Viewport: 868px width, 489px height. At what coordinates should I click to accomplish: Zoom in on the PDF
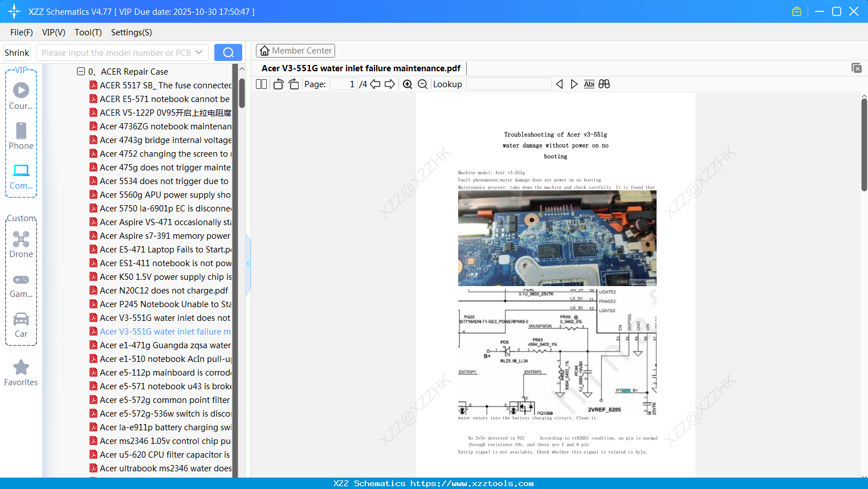(407, 84)
